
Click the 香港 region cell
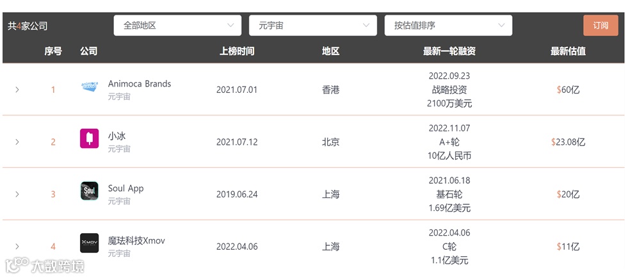coord(330,90)
